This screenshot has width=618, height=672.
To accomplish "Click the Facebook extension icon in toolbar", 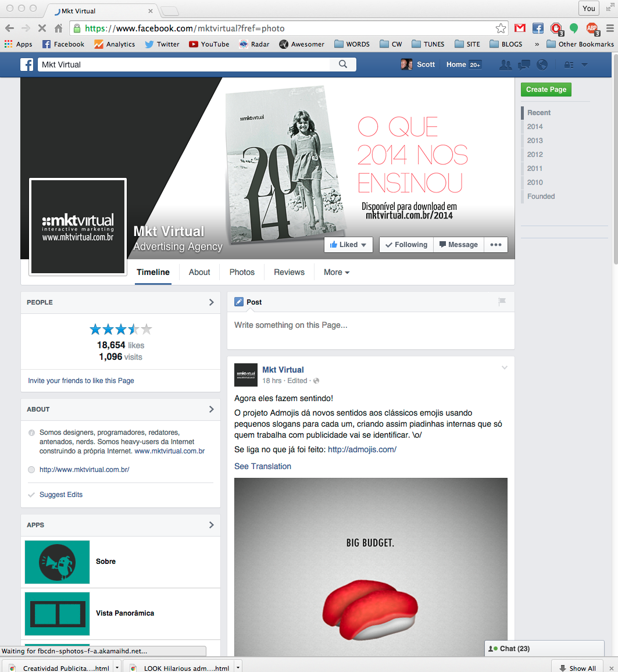I will tap(538, 28).
